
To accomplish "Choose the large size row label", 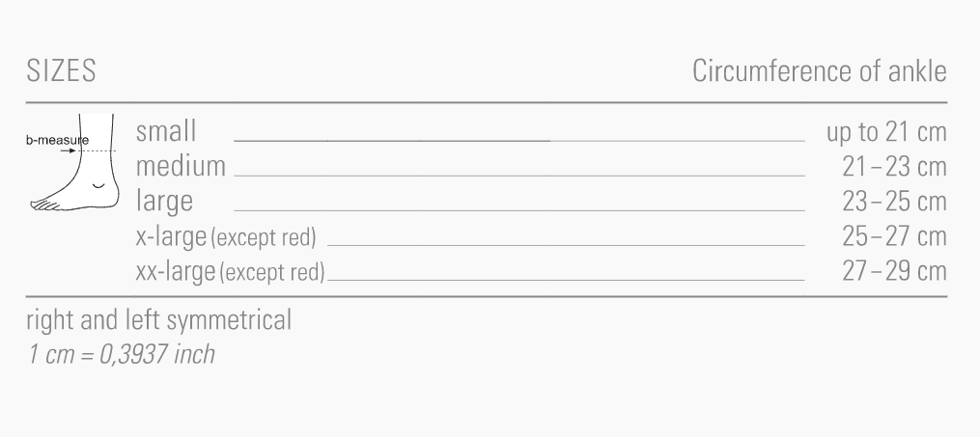I will click(x=164, y=202).
